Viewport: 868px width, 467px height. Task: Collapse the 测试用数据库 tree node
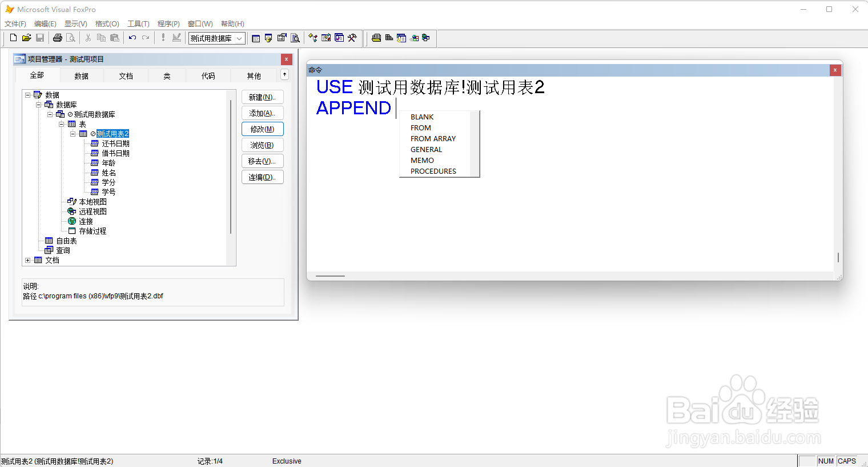[50, 114]
